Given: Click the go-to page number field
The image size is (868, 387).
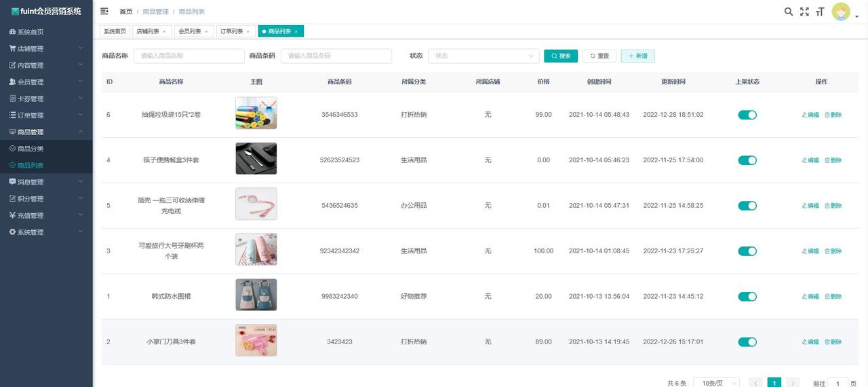Looking at the screenshot, I should click(838, 384).
